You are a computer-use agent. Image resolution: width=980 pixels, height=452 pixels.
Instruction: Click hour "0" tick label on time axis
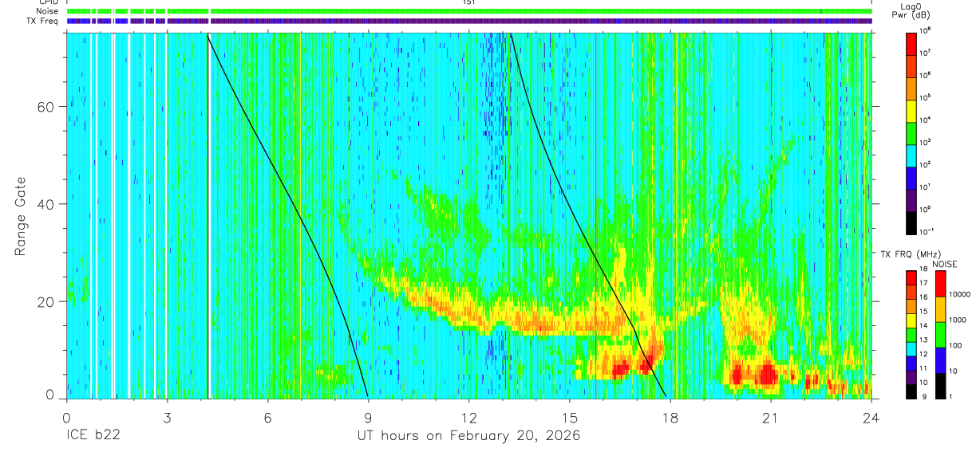(66, 418)
